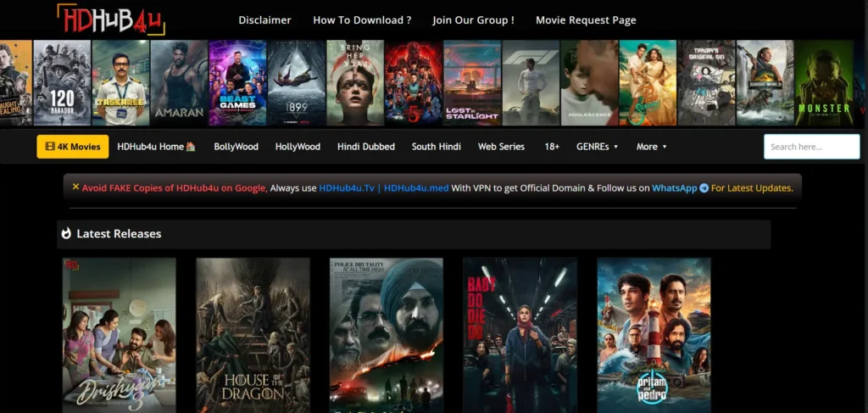Open the South Hindi category
This screenshot has height=413, width=868.
[437, 147]
